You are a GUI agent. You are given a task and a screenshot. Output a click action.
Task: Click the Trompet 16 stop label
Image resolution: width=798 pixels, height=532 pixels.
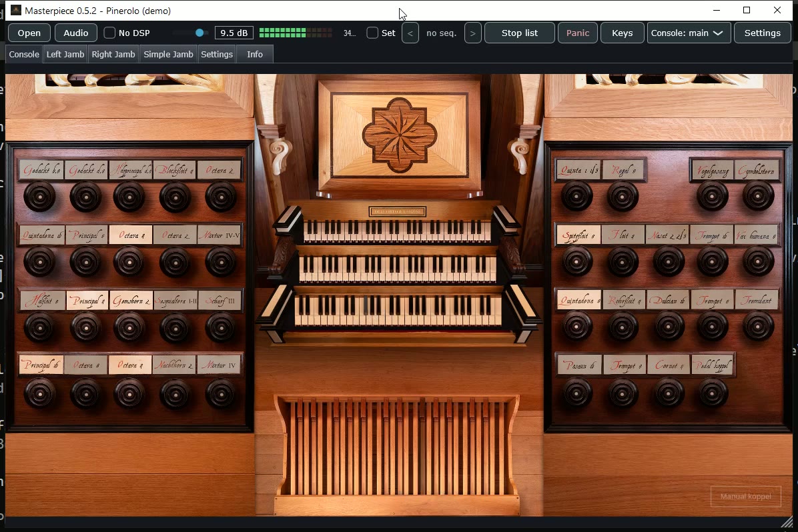711,235
